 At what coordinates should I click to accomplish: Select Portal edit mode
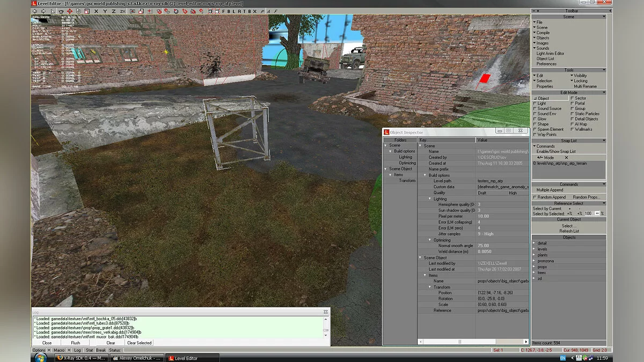click(x=578, y=104)
